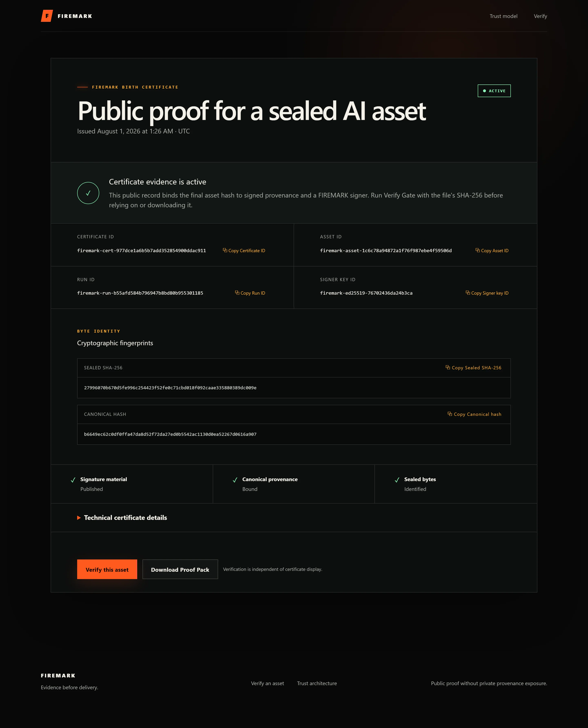Click the Canonical provenance Bound checkmark
The width and height of the screenshot is (588, 728).
[235, 480]
